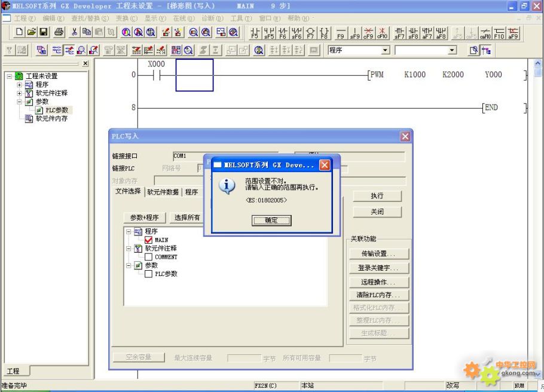Close the project tree side panel

[x=85, y=63]
